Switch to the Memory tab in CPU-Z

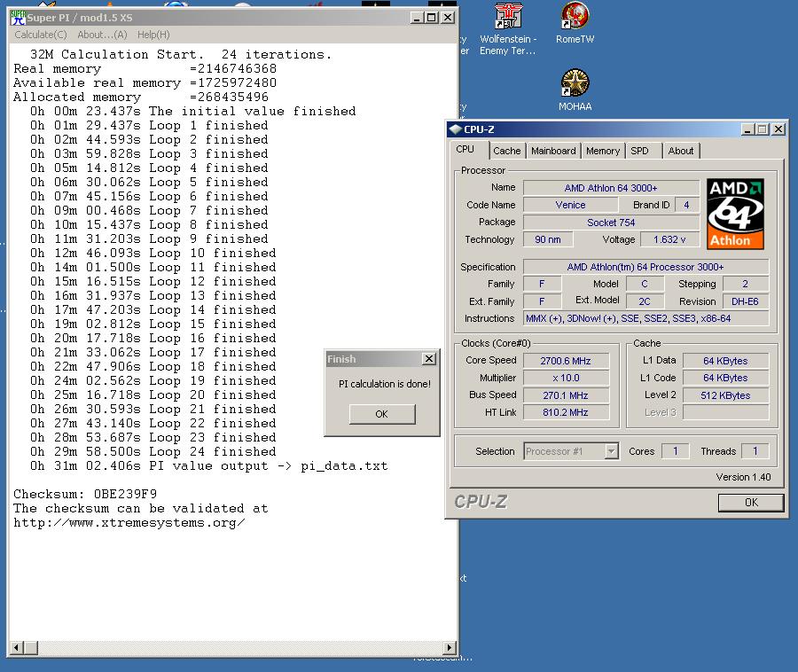click(603, 151)
